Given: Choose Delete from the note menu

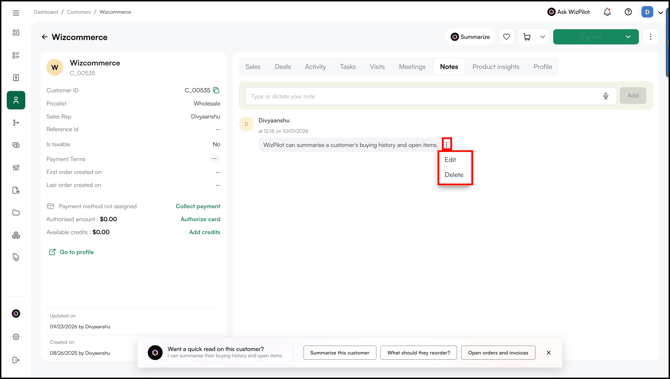Looking at the screenshot, I should [x=455, y=175].
